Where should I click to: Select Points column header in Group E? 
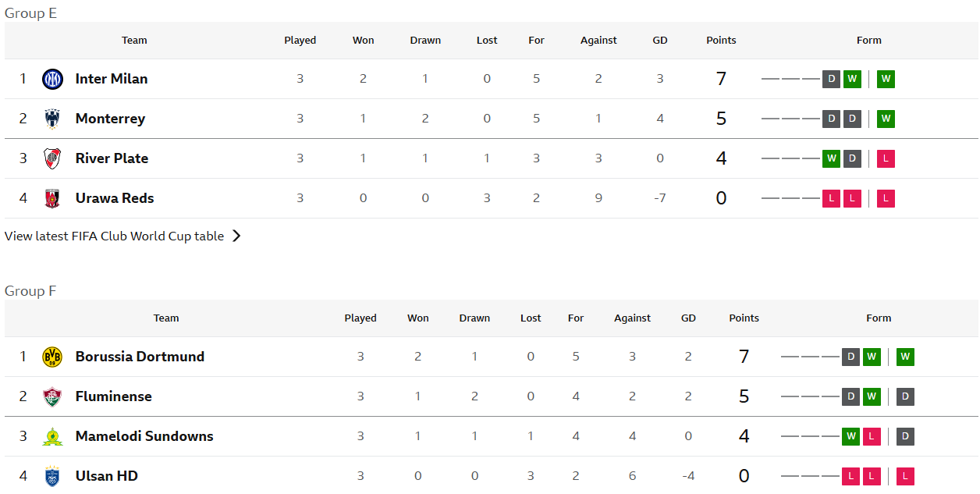tap(721, 41)
